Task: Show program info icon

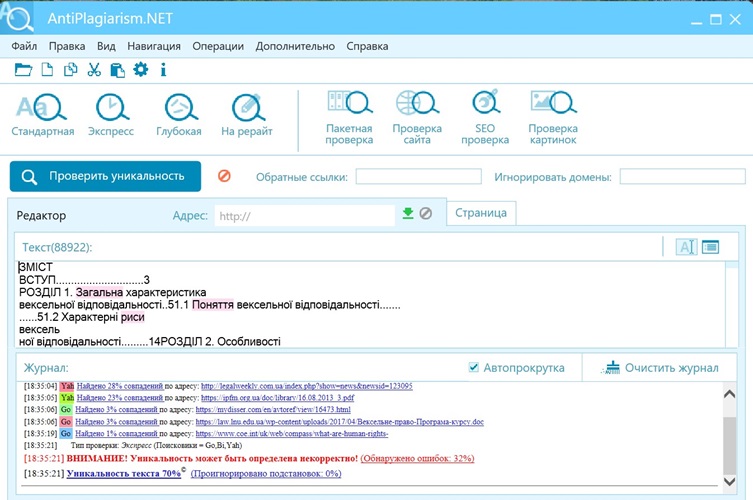Action: [x=163, y=70]
